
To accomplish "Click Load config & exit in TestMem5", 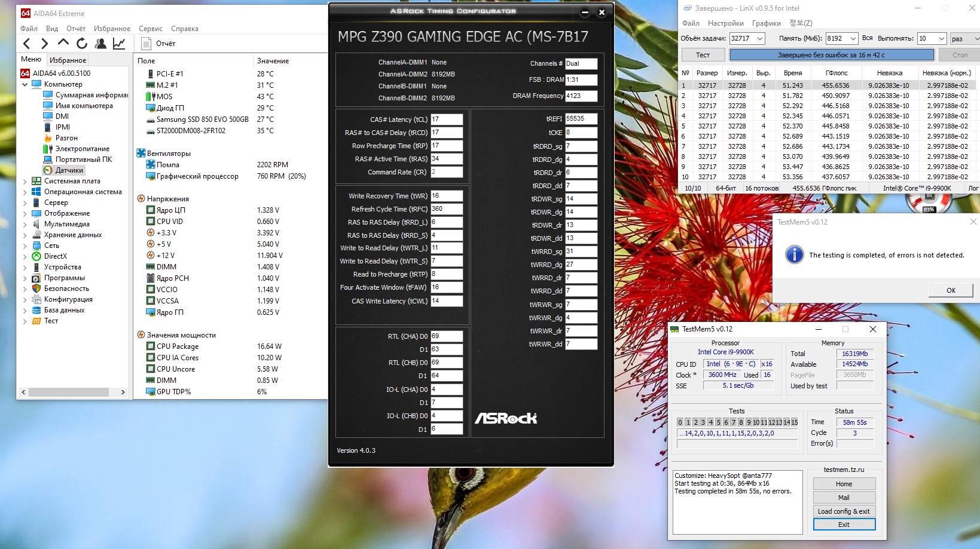I will [844, 511].
